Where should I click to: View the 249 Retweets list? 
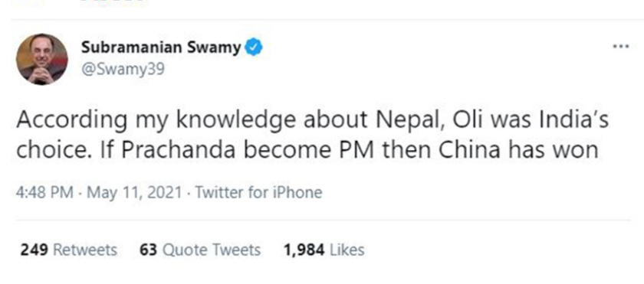[x=68, y=250]
